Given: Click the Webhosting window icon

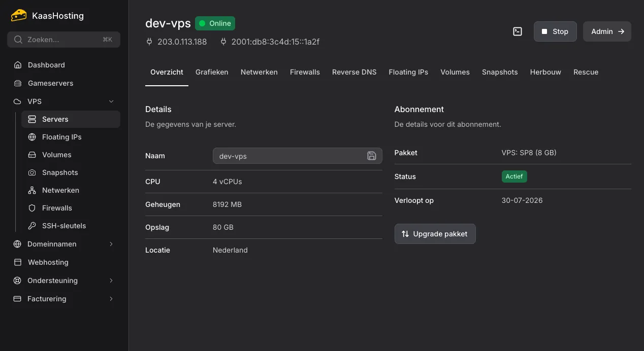Looking at the screenshot, I should 18,262.
